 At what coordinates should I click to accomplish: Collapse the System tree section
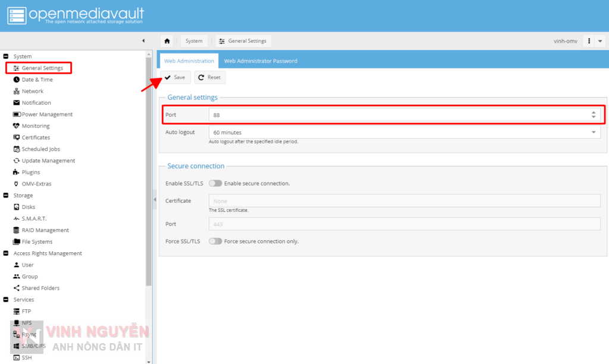tap(5, 56)
